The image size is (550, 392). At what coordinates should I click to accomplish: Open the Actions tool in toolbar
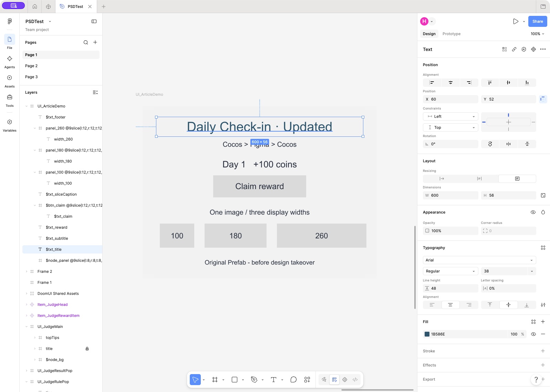307,380
